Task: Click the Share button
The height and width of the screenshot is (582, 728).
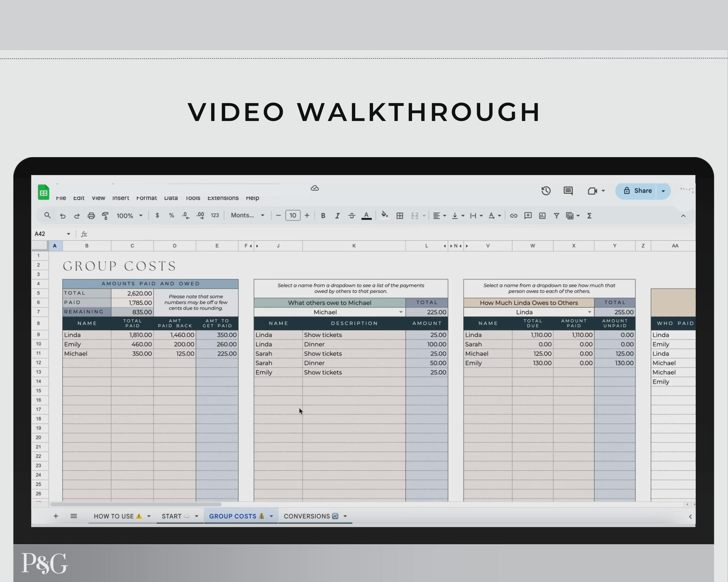Action: click(638, 191)
